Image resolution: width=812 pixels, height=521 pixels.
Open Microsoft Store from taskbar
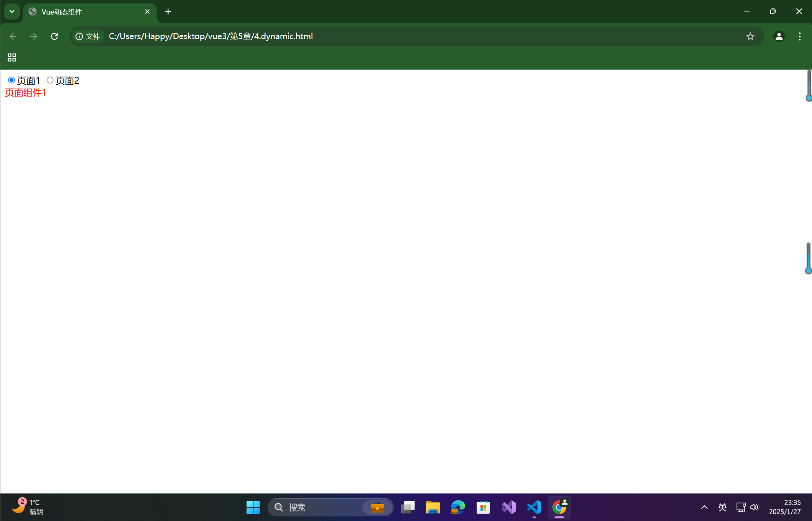[x=483, y=507]
